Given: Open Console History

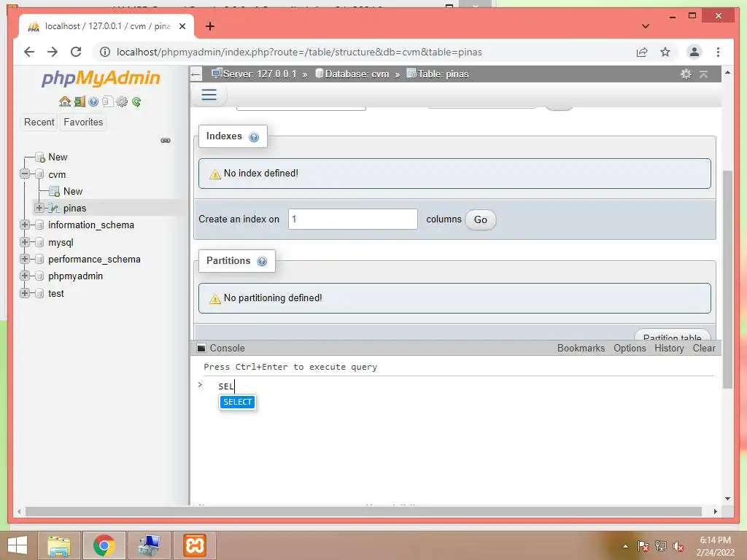Looking at the screenshot, I should tap(669, 348).
